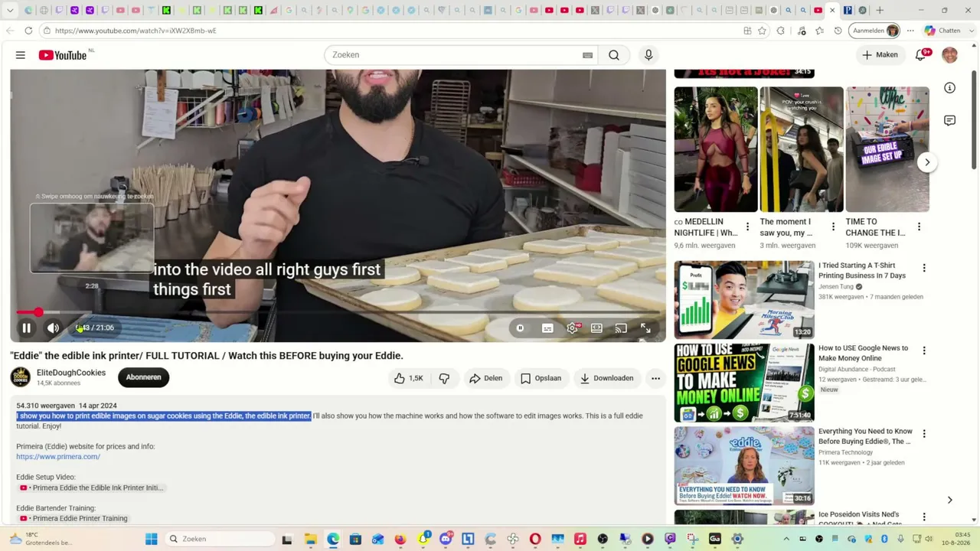Open options for 'The moment I saw you' short

(x=833, y=227)
